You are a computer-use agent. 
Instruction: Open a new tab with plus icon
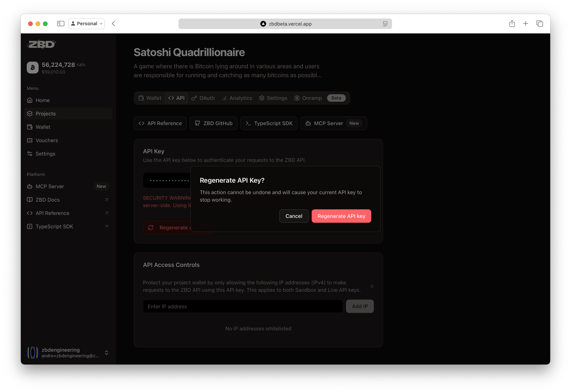point(526,24)
